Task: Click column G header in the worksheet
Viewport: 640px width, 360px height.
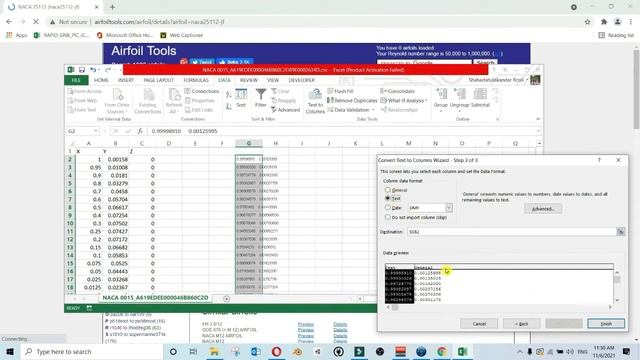Action: pos(249,143)
